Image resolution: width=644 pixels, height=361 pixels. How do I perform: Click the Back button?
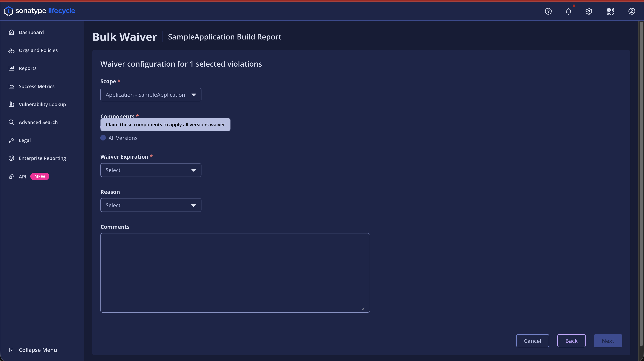(x=571, y=341)
